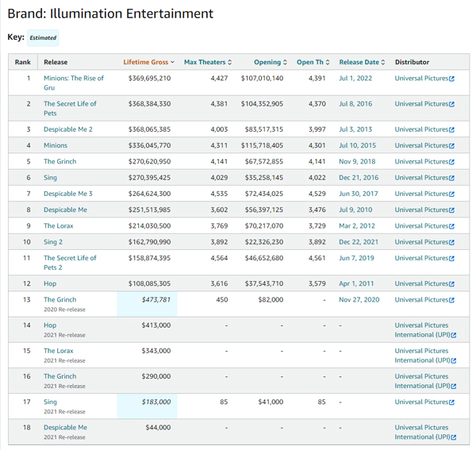Click the Jun 7, 2019 release date

coord(356,258)
